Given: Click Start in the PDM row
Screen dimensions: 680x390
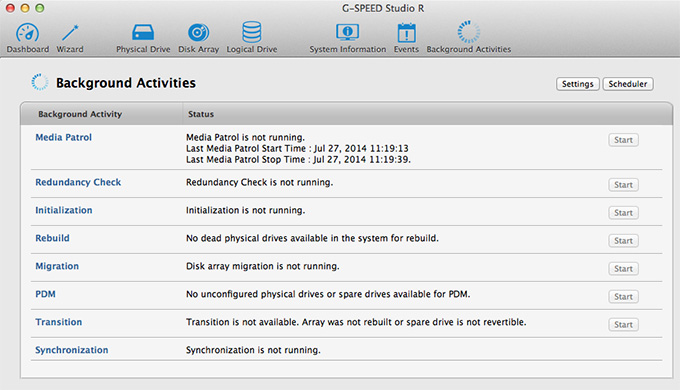Looking at the screenshot, I should [623, 297].
